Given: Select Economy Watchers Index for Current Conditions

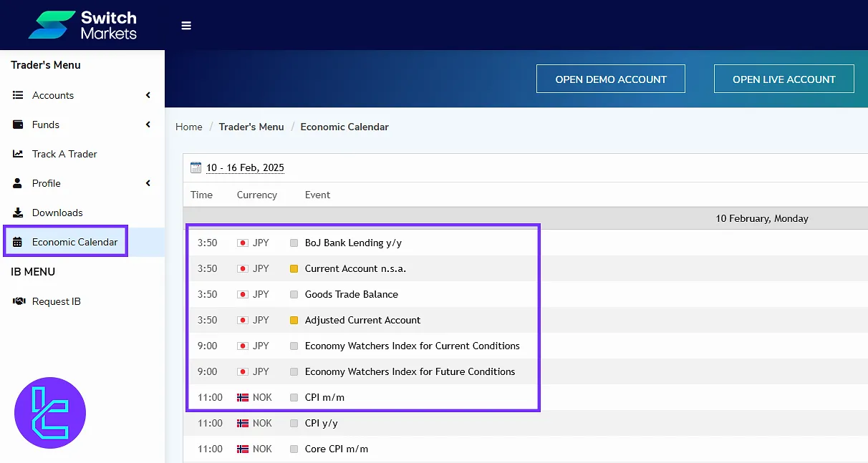Looking at the screenshot, I should (x=413, y=346).
